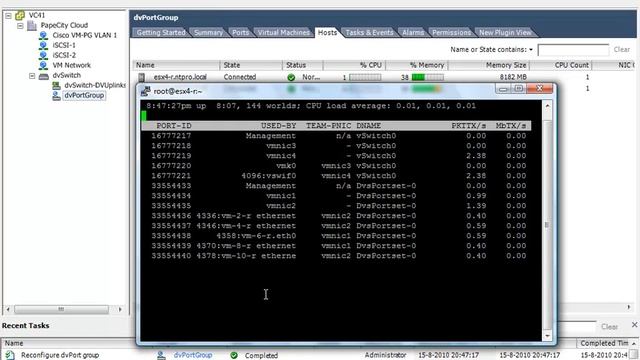Sort hosts by the Name column header

coord(176,65)
